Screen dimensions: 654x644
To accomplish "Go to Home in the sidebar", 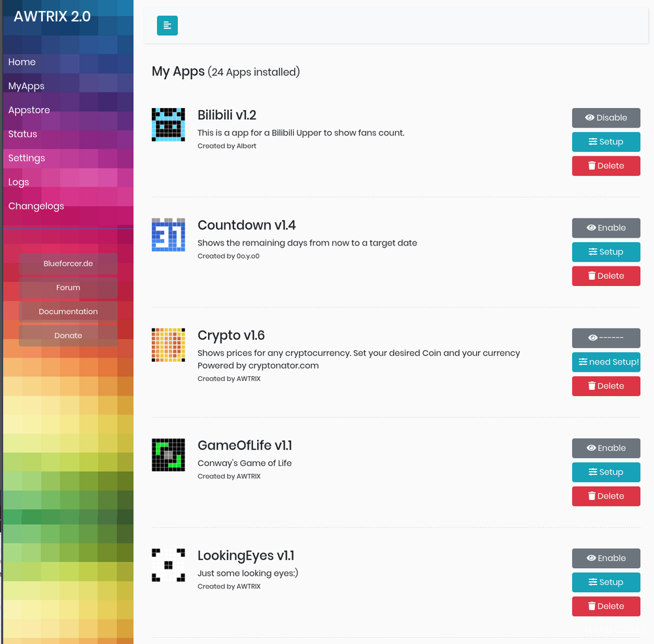I will (22, 62).
